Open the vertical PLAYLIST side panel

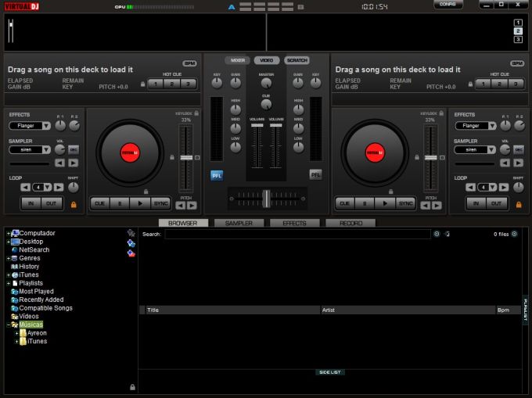(525, 310)
